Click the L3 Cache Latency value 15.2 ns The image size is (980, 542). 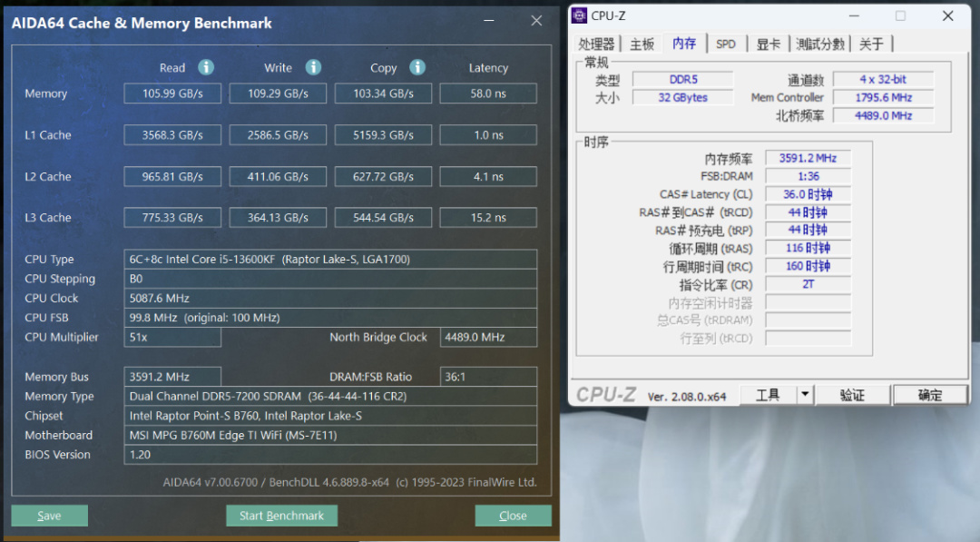pyautogui.click(x=488, y=218)
